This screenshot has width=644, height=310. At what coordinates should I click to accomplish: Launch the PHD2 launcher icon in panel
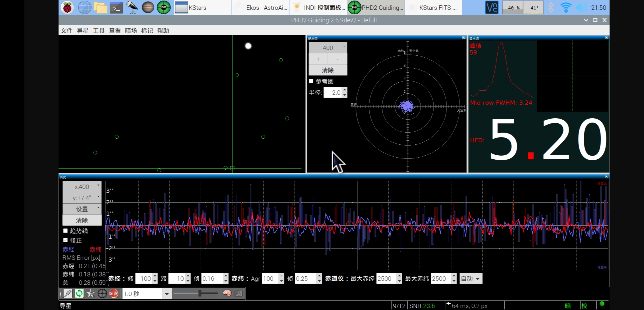tap(164, 7)
